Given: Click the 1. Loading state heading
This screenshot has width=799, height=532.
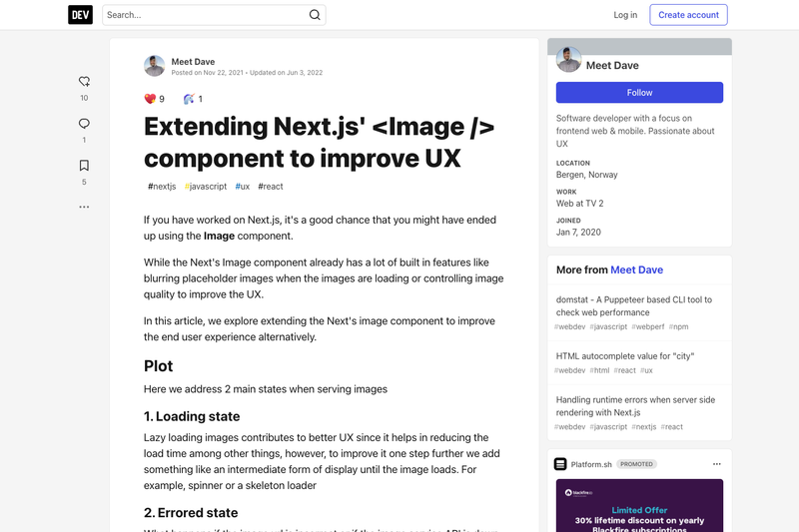Looking at the screenshot, I should (x=192, y=416).
